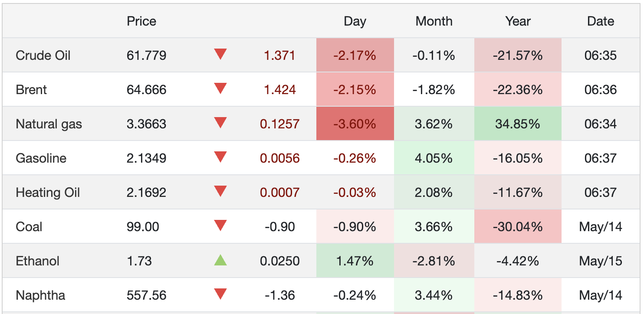The image size is (644, 314).
Task: Click the red down arrow in Brent row
Action: (x=220, y=89)
